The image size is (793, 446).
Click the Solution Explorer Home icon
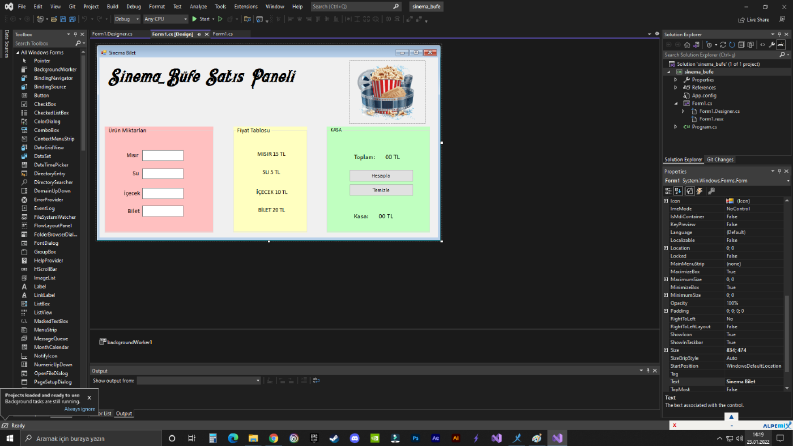point(687,45)
